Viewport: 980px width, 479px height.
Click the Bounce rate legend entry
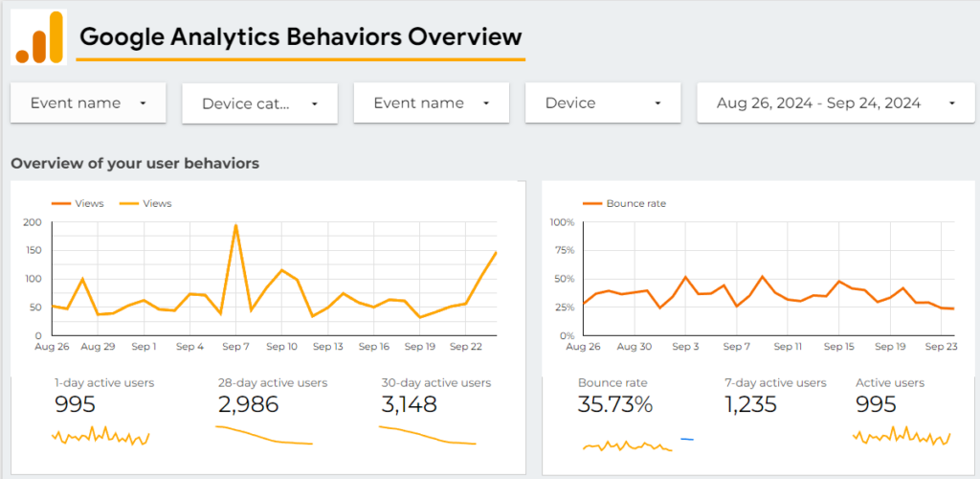tap(624, 203)
